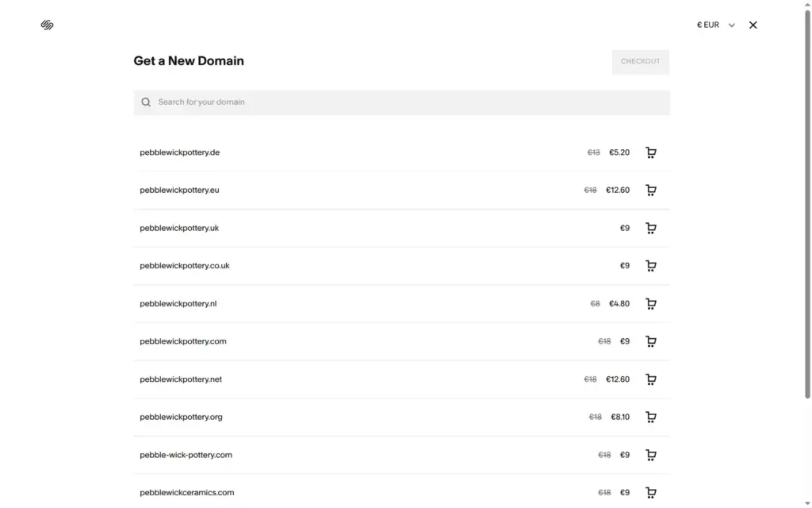Open the EUR currency dropdown
812x508 pixels.
point(716,25)
